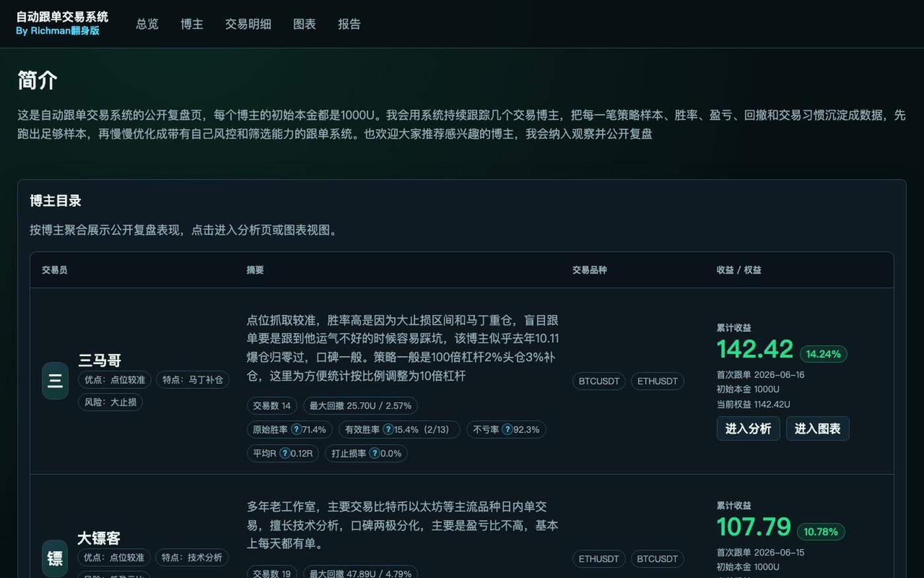Click the help icon beside 原始胜率

296,429
